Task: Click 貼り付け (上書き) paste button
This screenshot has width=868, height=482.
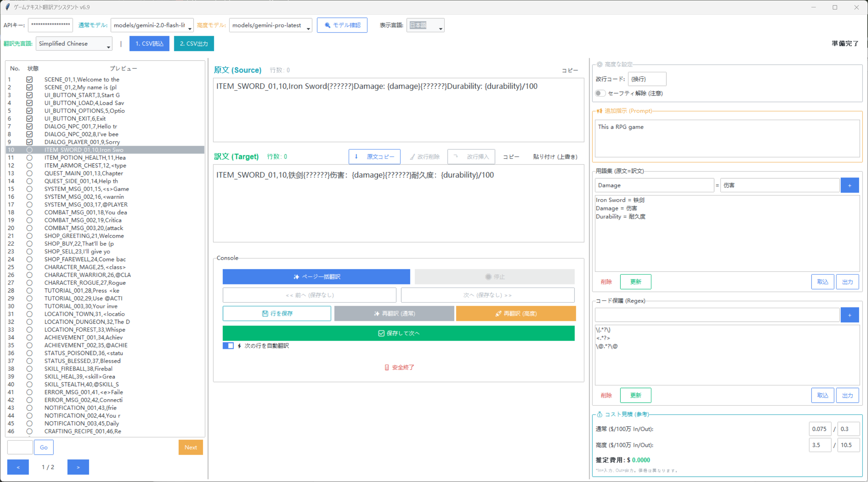Action: [x=555, y=156]
